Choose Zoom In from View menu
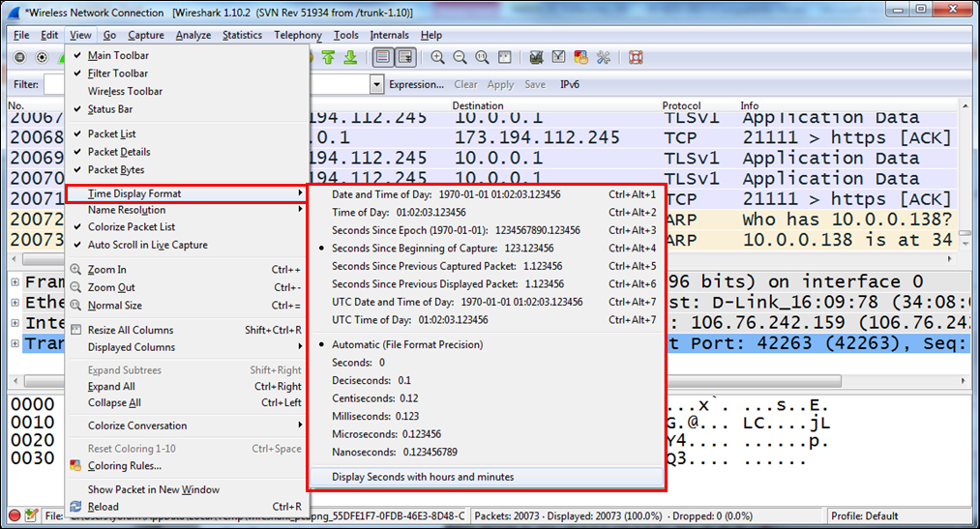The image size is (980, 529). [x=188, y=269]
